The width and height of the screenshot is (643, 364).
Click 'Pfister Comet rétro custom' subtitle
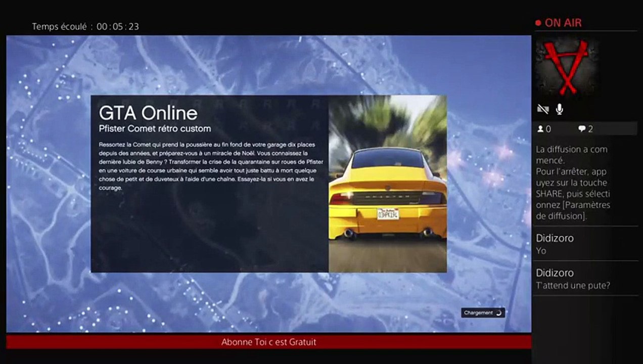(x=155, y=128)
